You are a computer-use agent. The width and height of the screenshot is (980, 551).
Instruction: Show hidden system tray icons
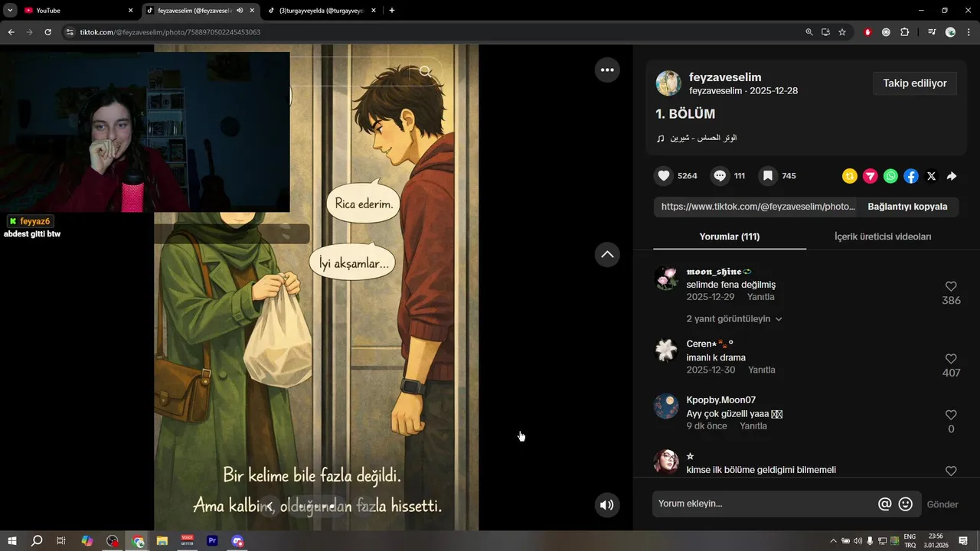pos(834,541)
